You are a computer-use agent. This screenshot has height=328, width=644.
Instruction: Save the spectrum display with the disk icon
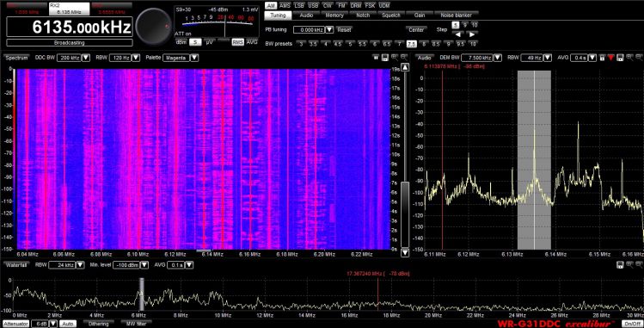pyautogui.click(x=385, y=58)
